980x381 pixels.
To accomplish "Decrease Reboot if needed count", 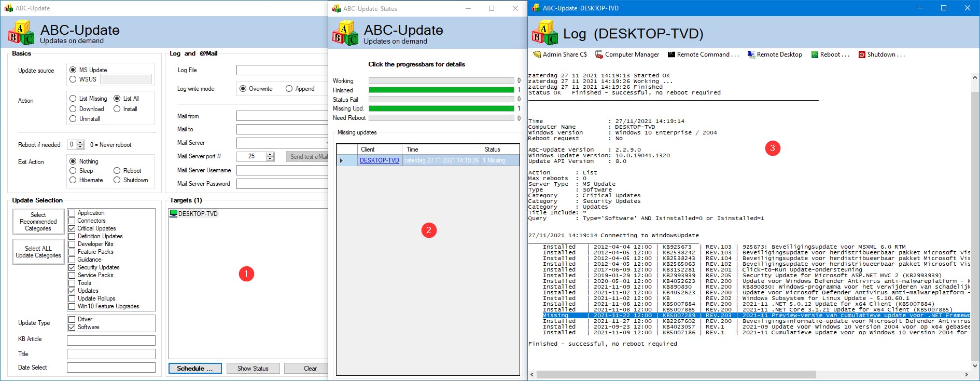I will pyautogui.click(x=80, y=147).
